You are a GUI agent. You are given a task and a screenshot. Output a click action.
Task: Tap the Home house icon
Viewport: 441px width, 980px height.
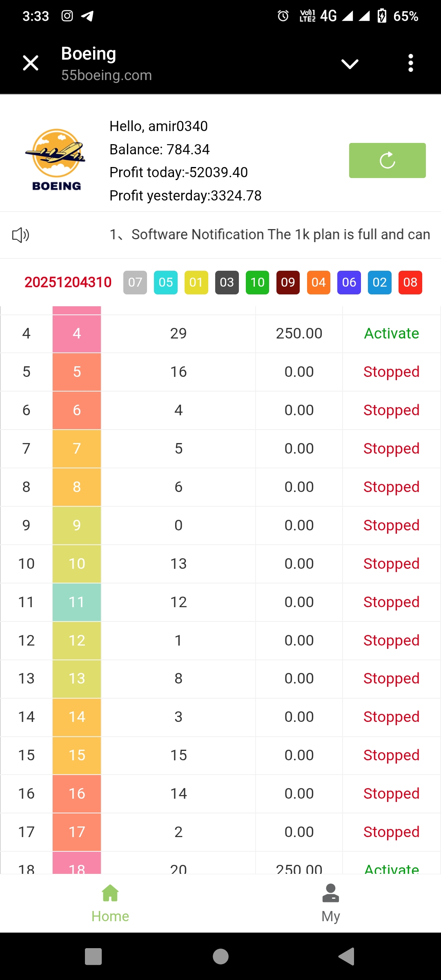point(110,893)
